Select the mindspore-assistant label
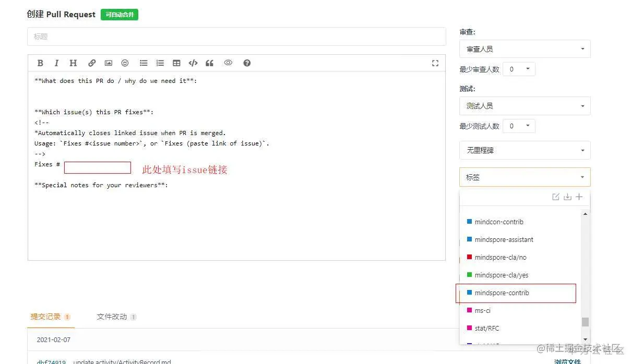Viewport: 631px width, 364px height. tap(520, 240)
